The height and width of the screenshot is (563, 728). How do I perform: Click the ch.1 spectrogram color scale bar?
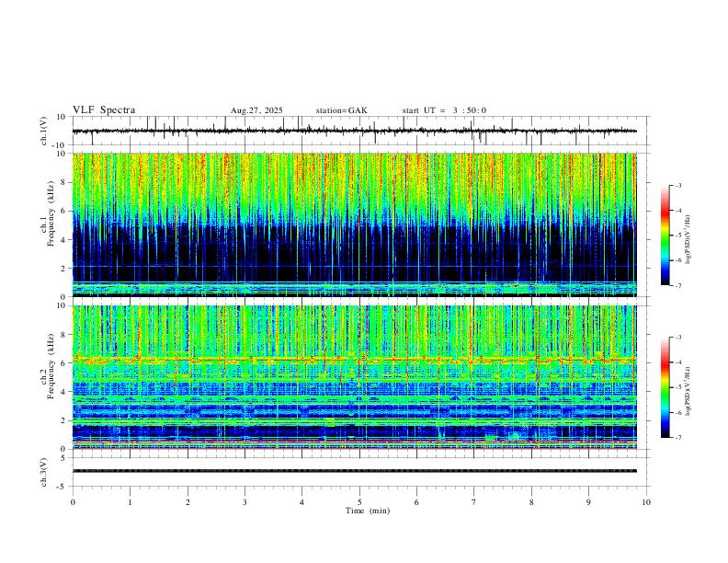coord(665,236)
